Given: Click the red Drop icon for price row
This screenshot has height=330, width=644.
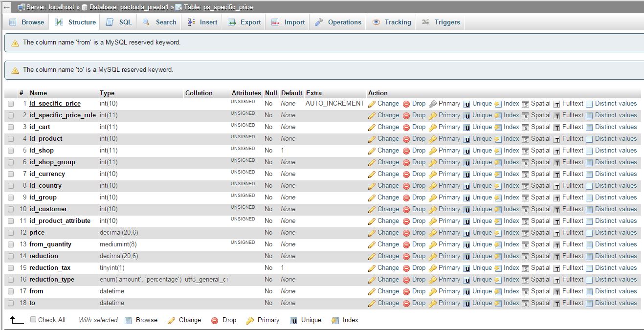Looking at the screenshot, I should (406, 233).
